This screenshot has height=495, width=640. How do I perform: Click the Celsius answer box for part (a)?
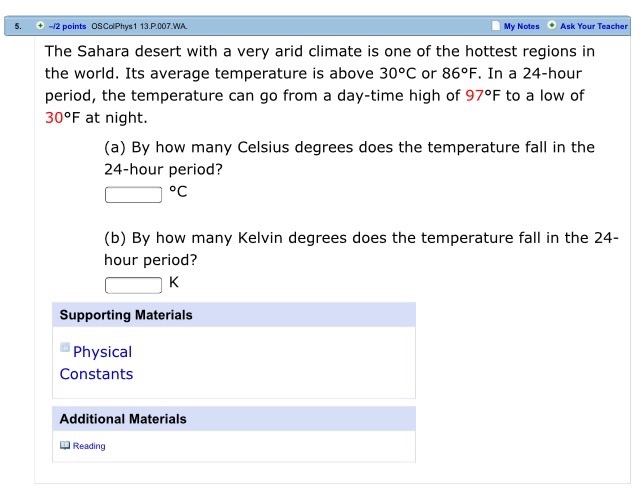pyautogui.click(x=133, y=194)
